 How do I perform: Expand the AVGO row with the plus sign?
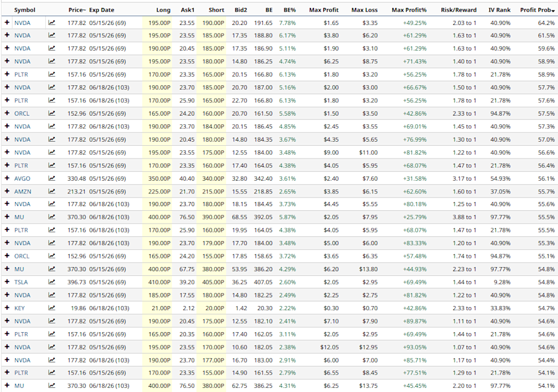(x=7, y=178)
